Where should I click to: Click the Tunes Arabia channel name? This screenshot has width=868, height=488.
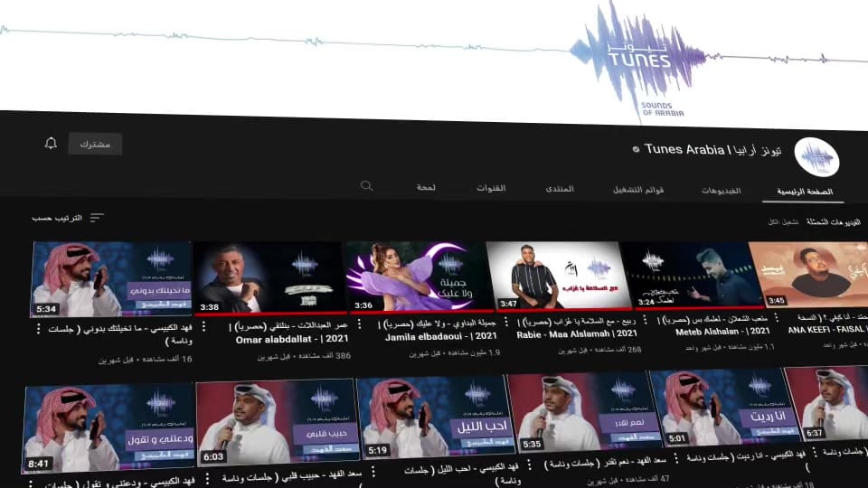coord(713,150)
